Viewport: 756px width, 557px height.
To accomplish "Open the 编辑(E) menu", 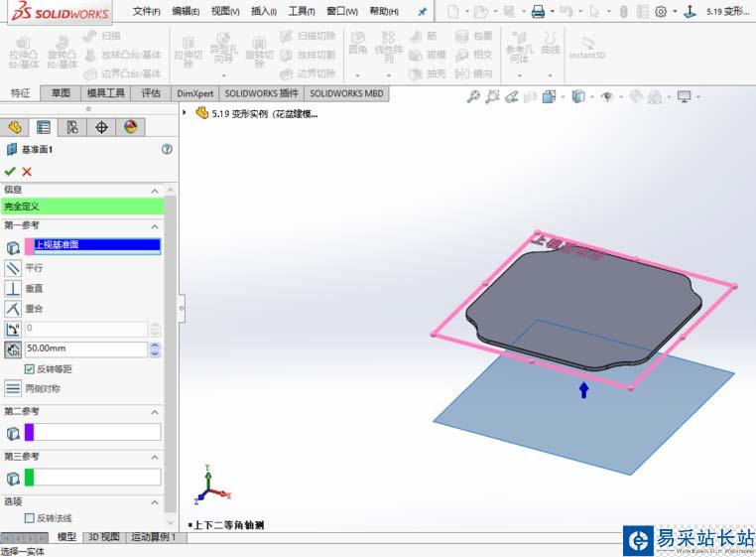I will [186, 11].
